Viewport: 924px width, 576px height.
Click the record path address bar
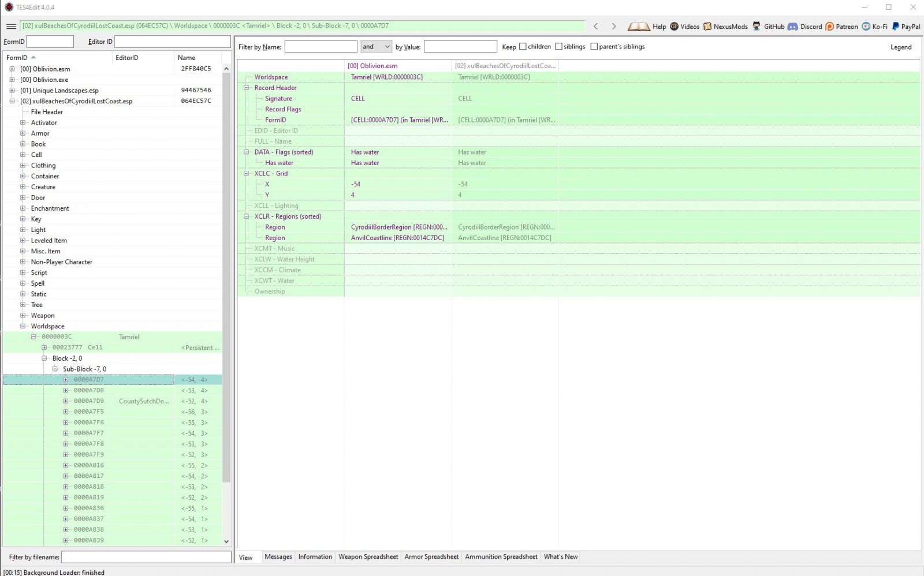[x=303, y=26]
